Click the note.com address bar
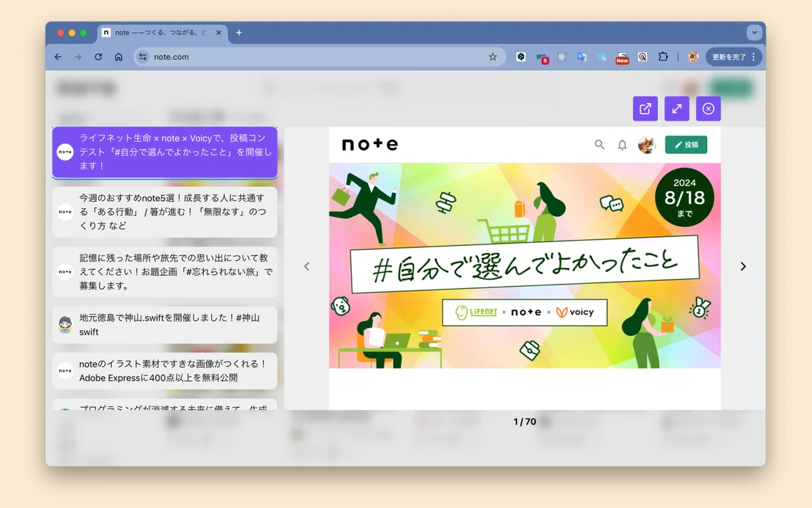Image resolution: width=812 pixels, height=508 pixels. click(319, 57)
